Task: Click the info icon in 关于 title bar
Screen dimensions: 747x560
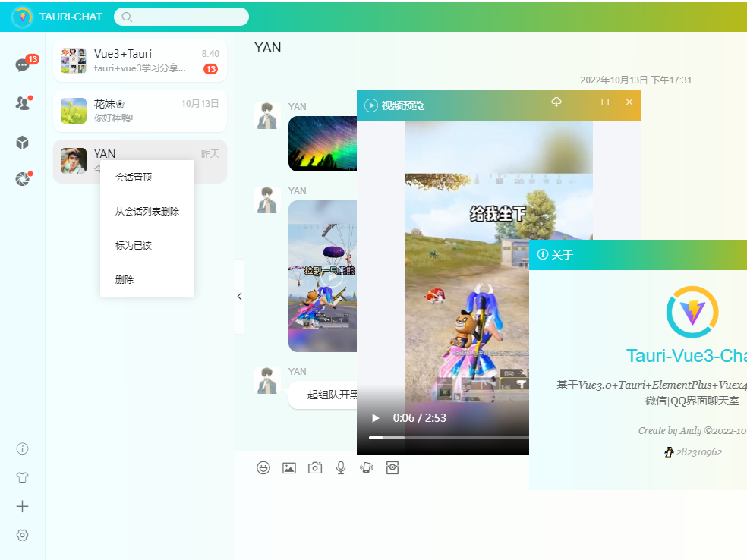Action: [x=543, y=254]
